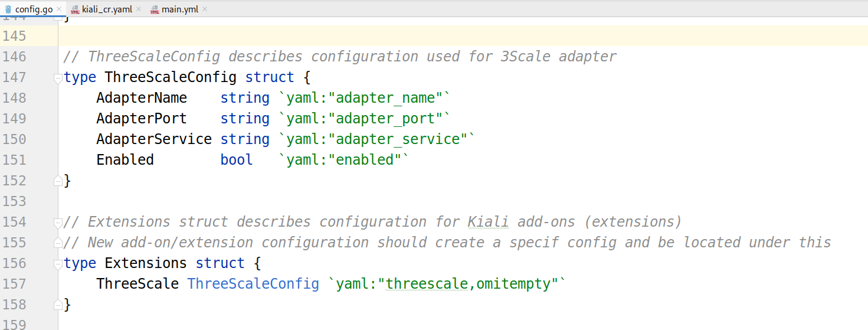The height and width of the screenshot is (330, 868).
Task: Close the kiali_cr.yaml tab
Action: 138,9
